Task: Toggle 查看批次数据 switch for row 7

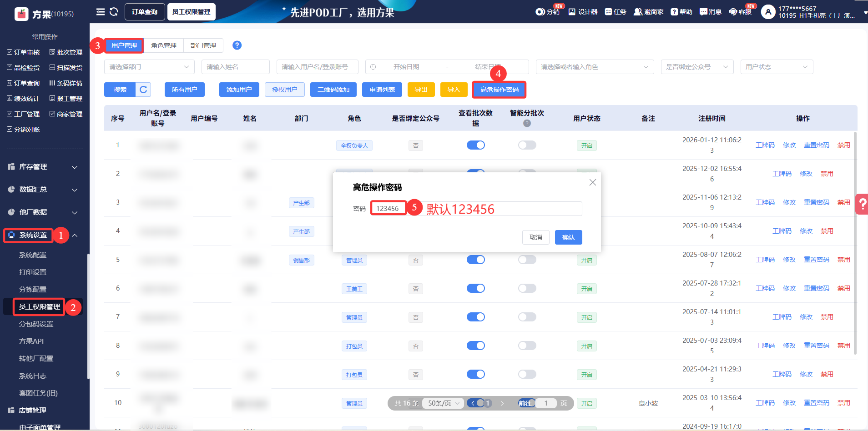Action: (476, 317)
